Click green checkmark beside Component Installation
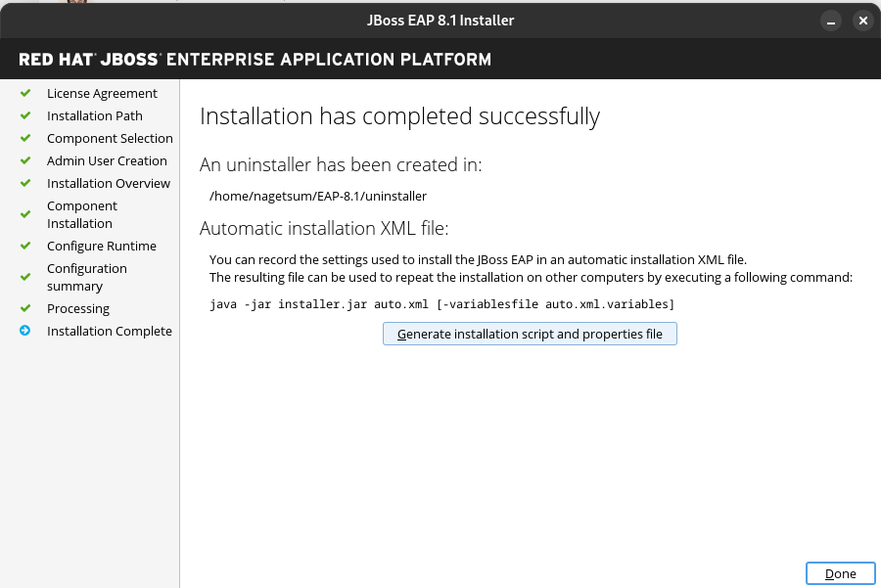The height and width of the screenshot is (588, 881). [x=25, y=214]
